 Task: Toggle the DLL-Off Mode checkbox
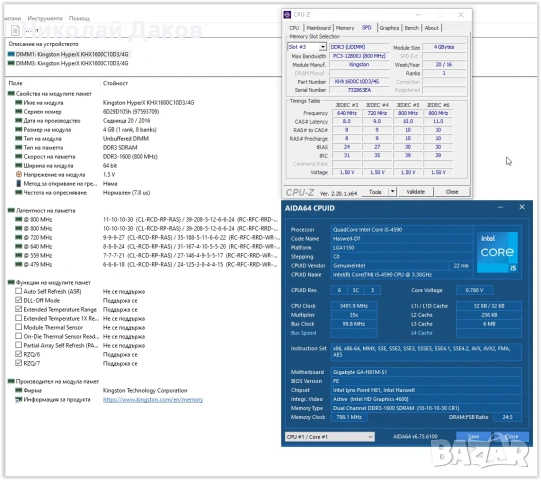coord(19,300)
